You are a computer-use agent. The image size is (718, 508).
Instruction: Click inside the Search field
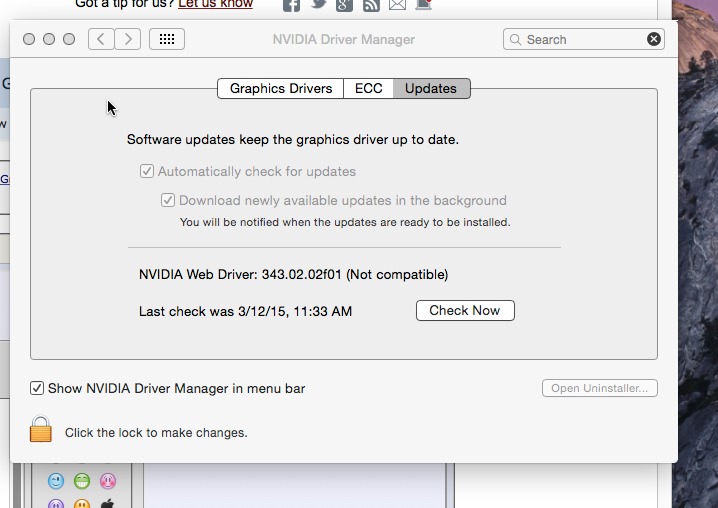(x=584, y=39)
